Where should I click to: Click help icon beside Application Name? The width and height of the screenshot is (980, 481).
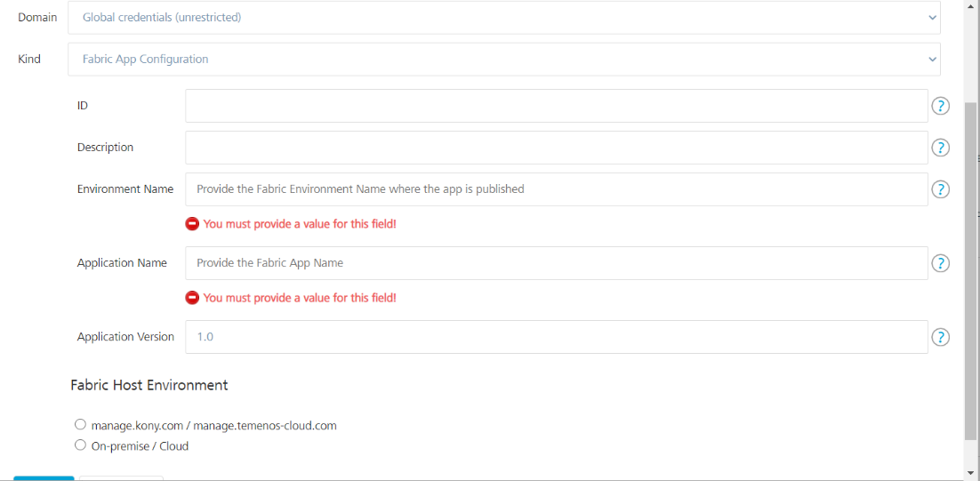click(x=940, y=263)
